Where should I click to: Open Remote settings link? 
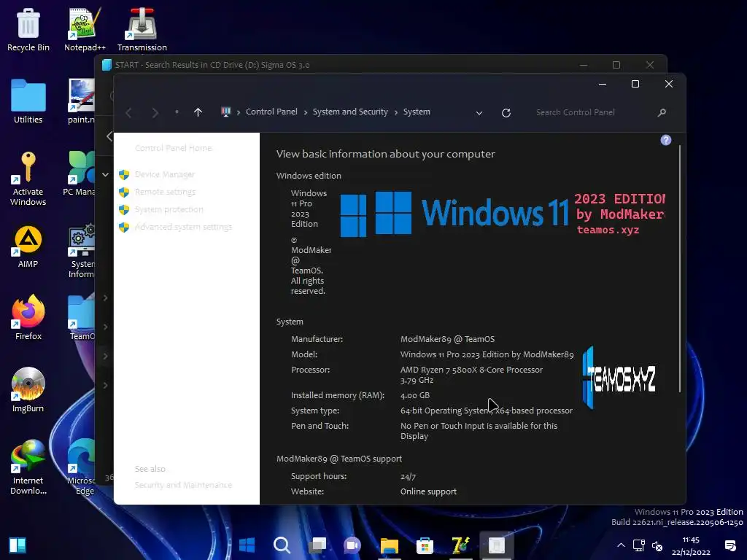pyautogui.click(x=165, y=192)
